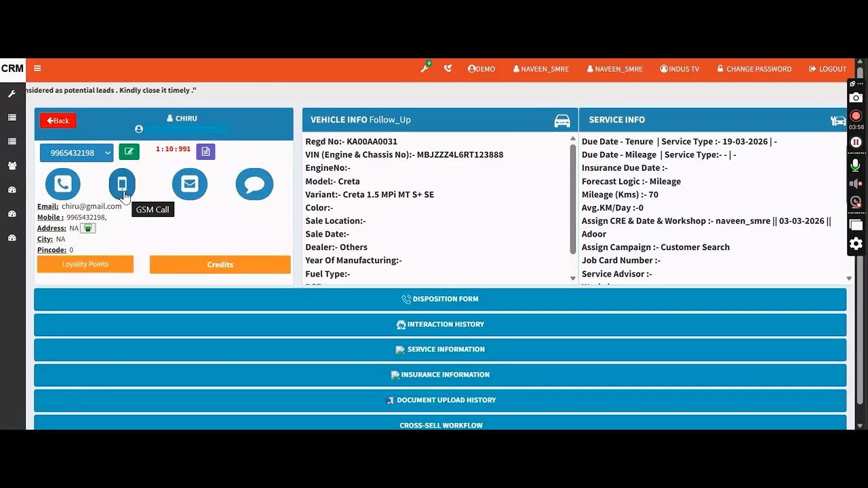868x488 pixels.
Task: Click the car icon in Vehicle Info header
Action: click(x=562, y=121)
